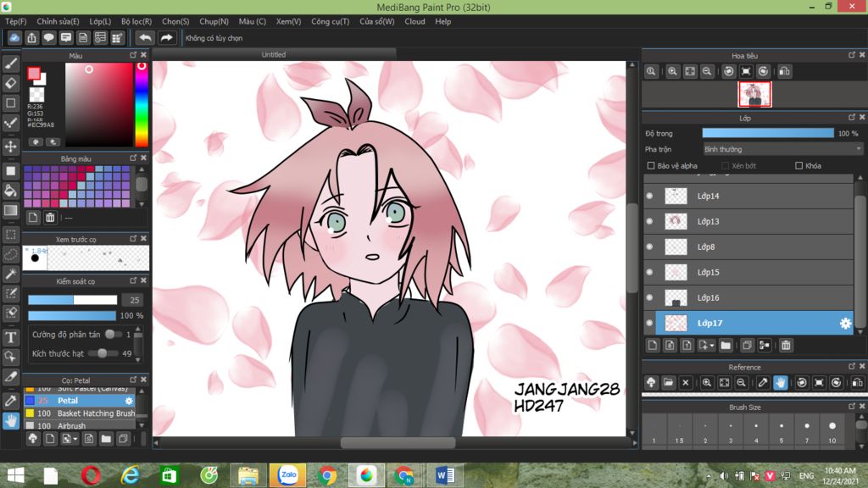Viewport: 868px width, 488px height.
Task: Duplicate the selected layer
Action: pos(747,346)
